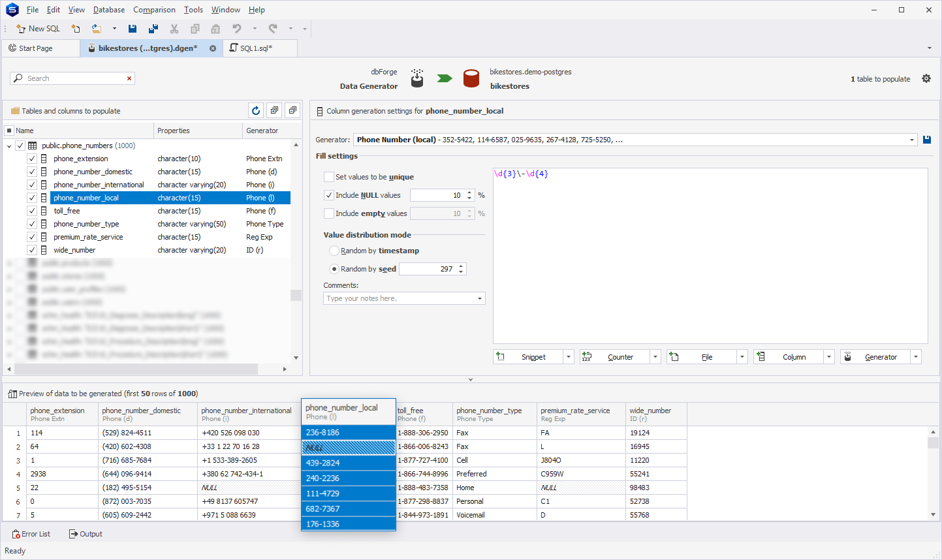Open the Comments notes dropdown

[480, 298]
